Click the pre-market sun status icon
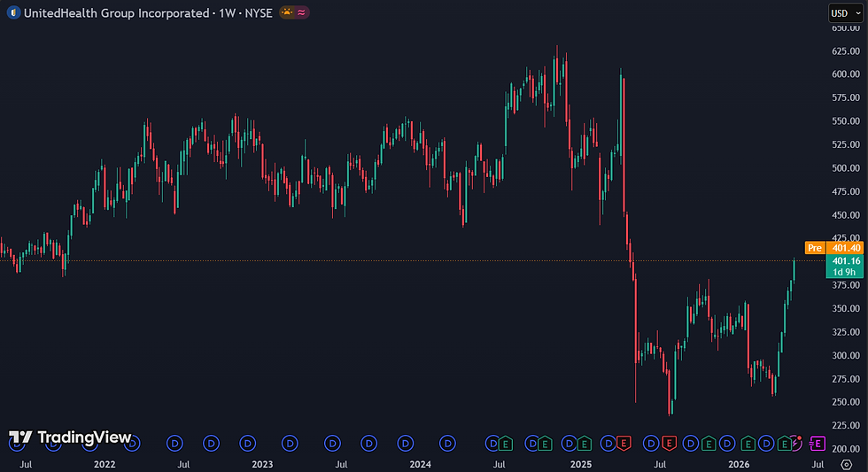This screenshot has width=868, height=472. 287,12
